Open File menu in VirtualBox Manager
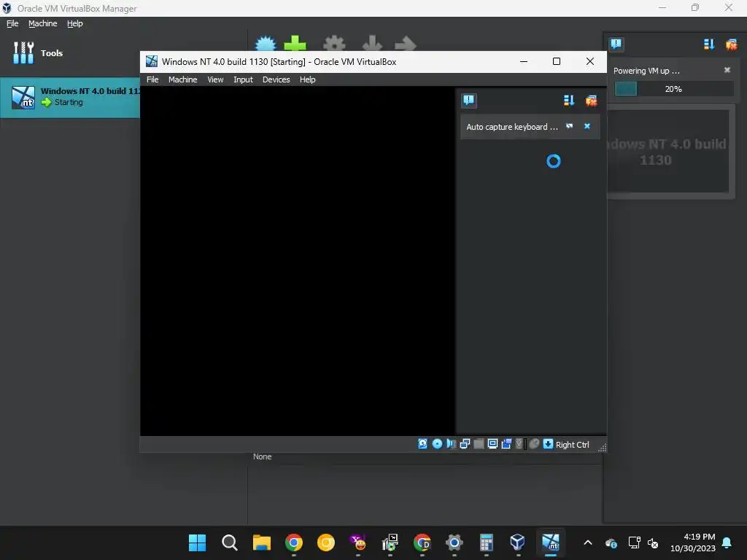Screen dimensions: 747x560 12,23
